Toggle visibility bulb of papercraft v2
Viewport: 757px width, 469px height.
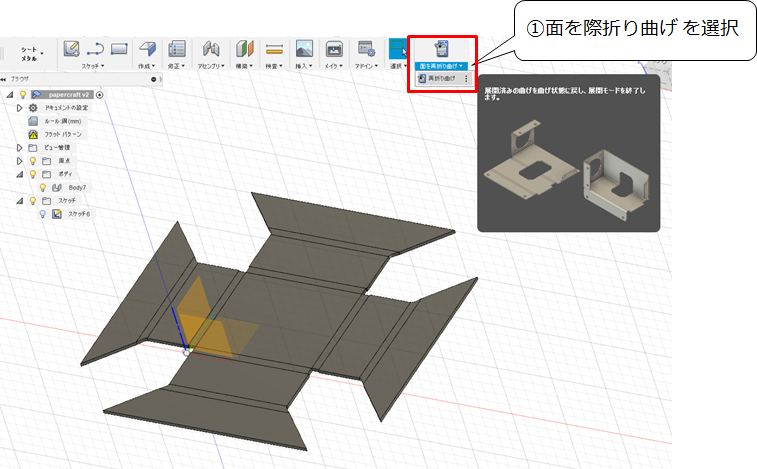[x=23, y=95]
